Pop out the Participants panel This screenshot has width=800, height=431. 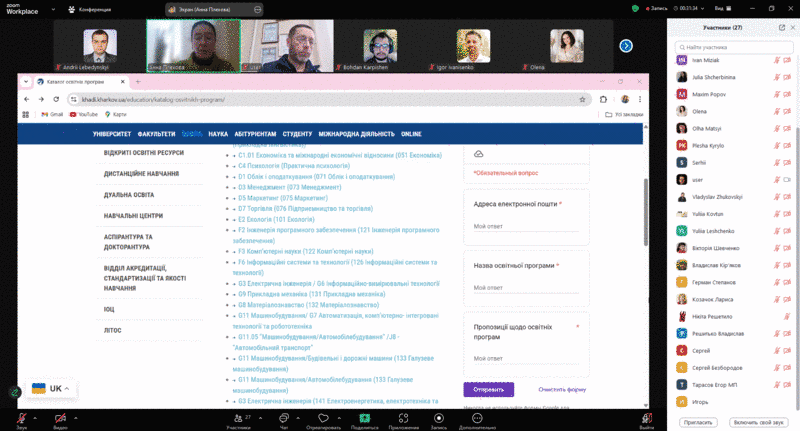coord(781,27)
